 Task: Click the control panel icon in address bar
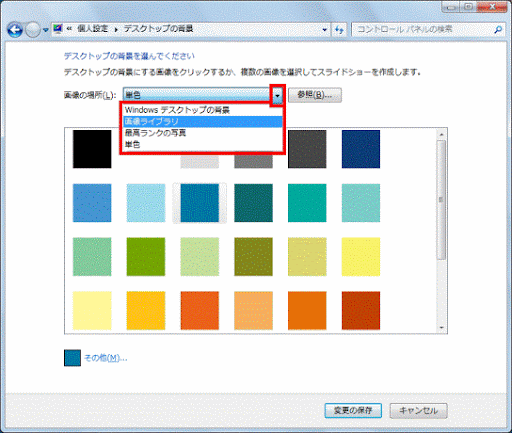tap(58, 29)
